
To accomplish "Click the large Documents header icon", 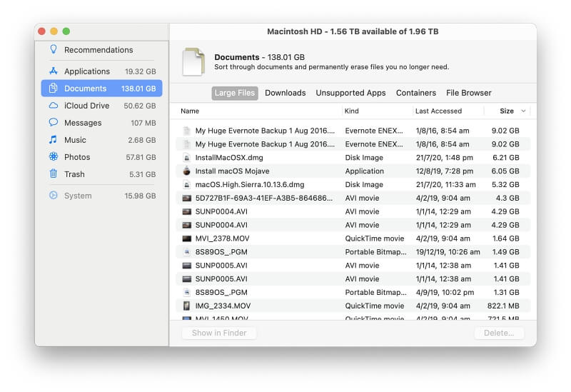I will pos(193,61).
